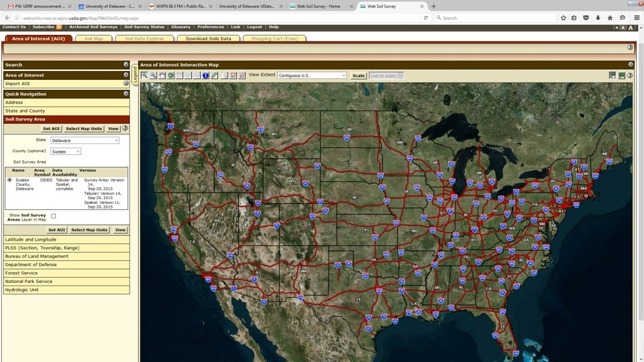Collapse the Search panel
Viewport: 644px width, 362px height.
click(125, 65)
